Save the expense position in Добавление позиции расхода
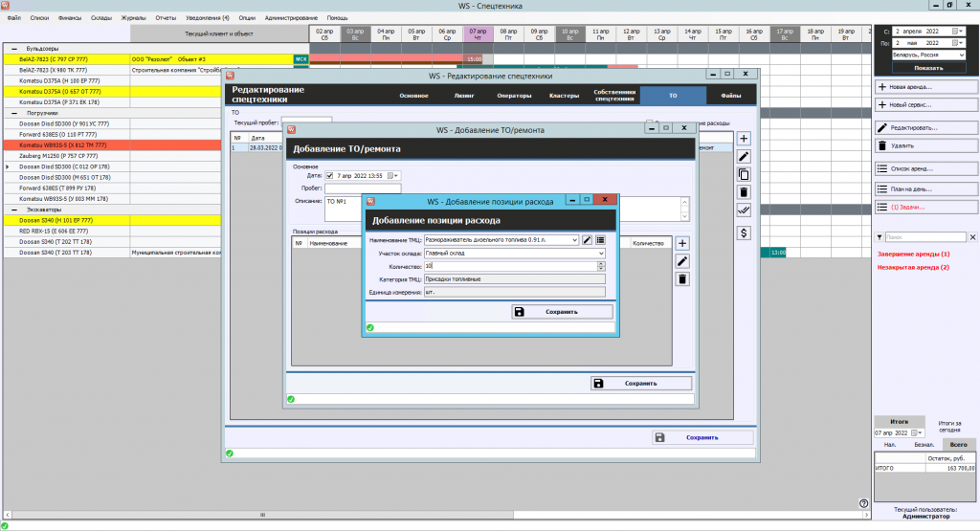The image size is (980, 531). 562,312
